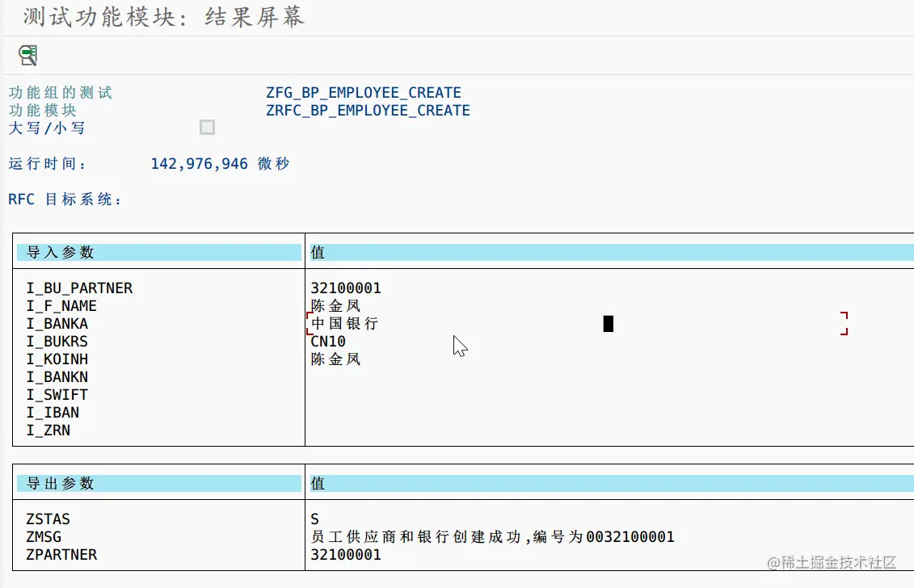Select the ZSTAS result value S
This screenshot has height=588, width=914.
315,519
